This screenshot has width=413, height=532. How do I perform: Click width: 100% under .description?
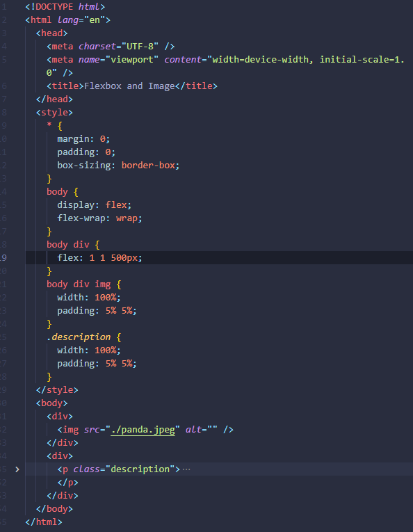89,350
